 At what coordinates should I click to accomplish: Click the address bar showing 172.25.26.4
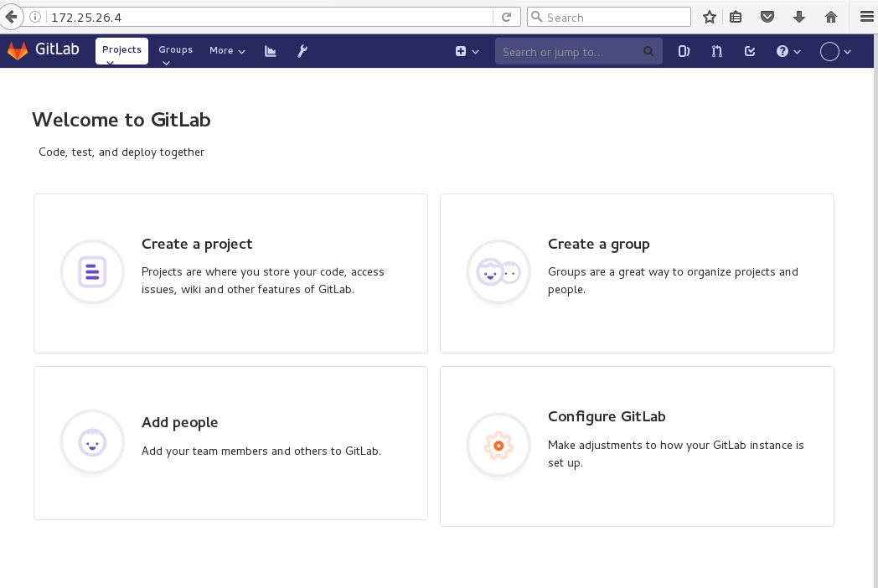[x=269, y=18]
